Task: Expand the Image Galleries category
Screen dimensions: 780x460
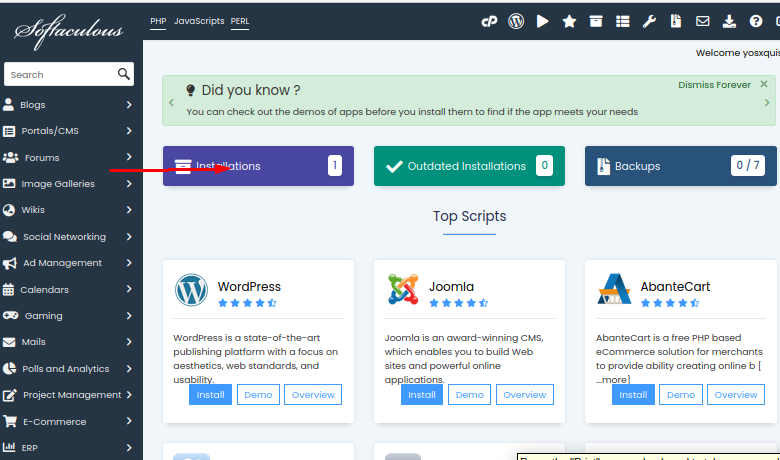Action: (68, 184)
